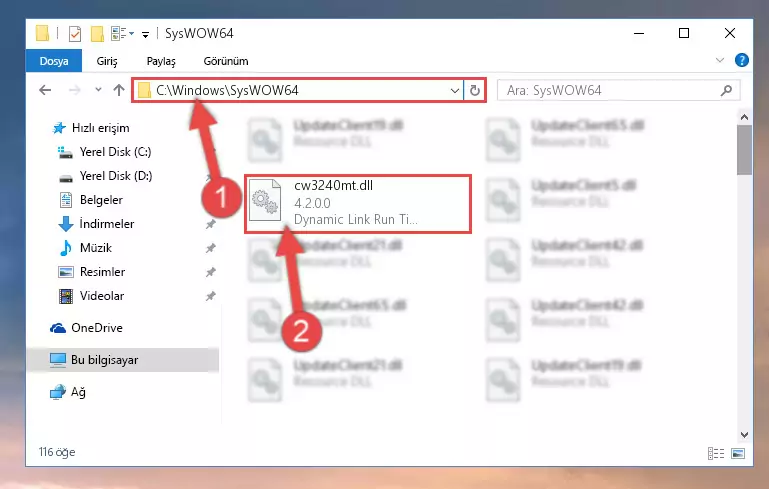Open recent locations dropdown arrow

point(99,90)
